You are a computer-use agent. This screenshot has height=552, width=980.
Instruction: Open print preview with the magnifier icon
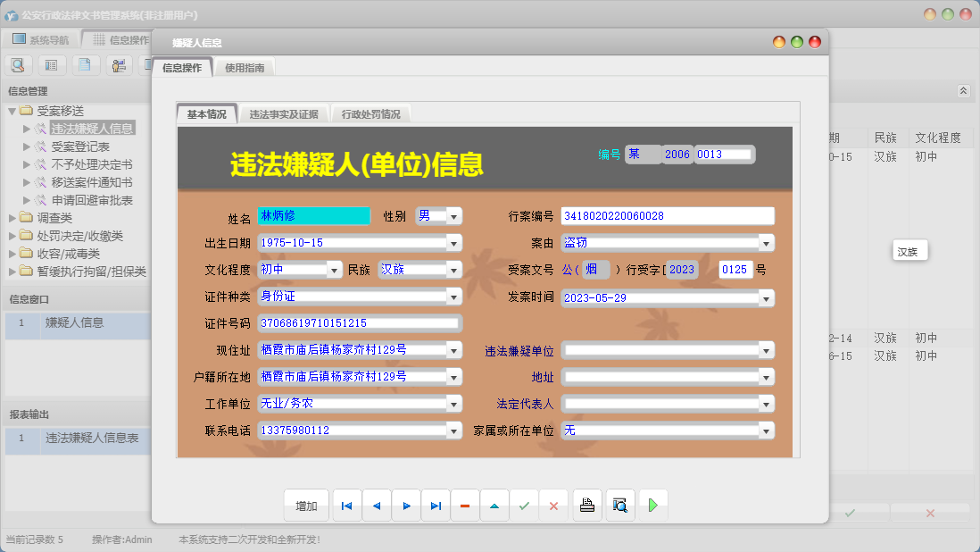pyautogui.click(x=619, y=506)
